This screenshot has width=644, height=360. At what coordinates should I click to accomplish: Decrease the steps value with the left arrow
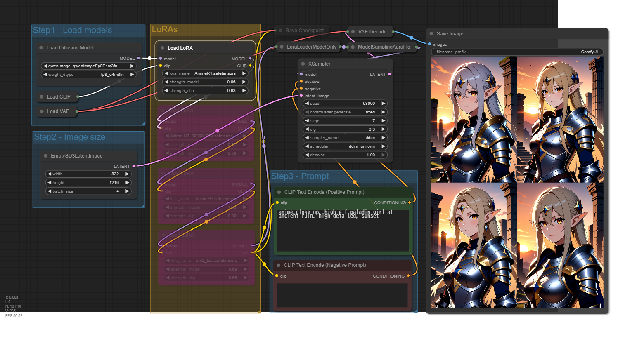(307, 121)
